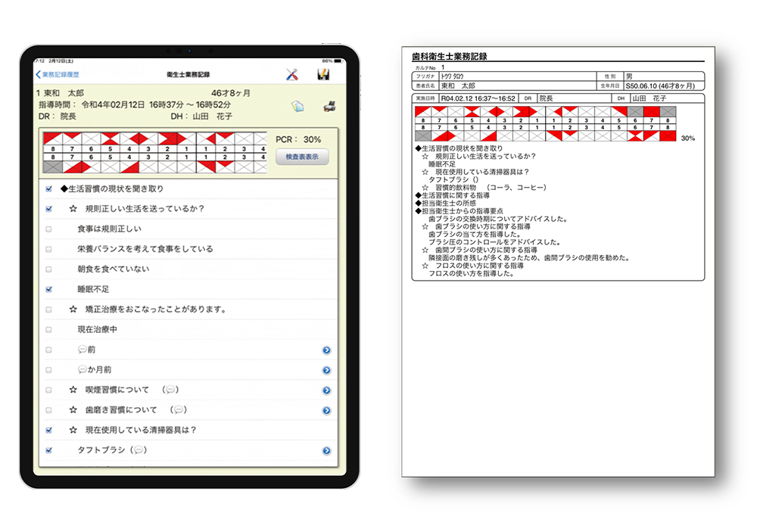757x532 pixels.
Task: Uncheck the 睡眠不足 checkbox
Action: (x=49, y=289)
